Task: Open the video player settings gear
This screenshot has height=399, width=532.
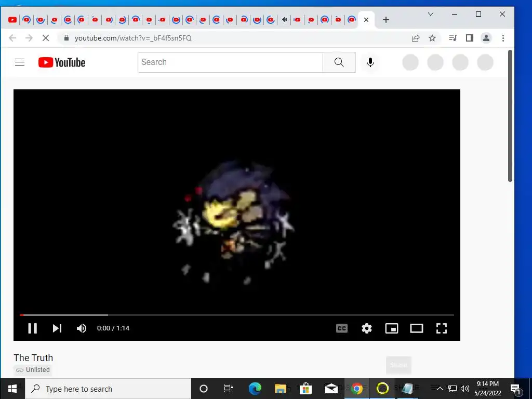Action: (366, 328)
